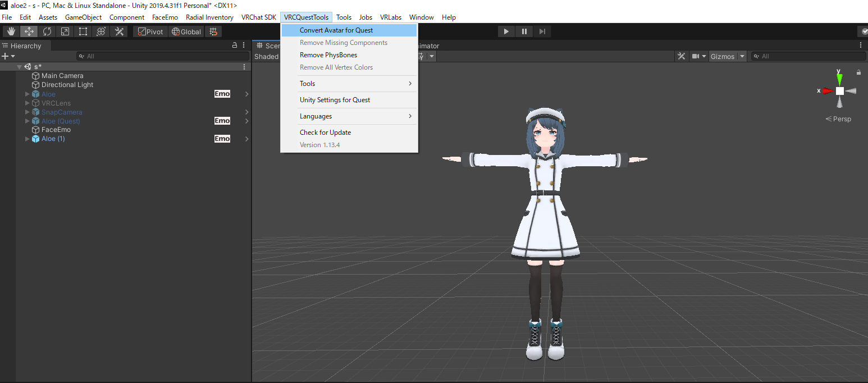
Task: Select the Rect transform tool
Action: tap(83, 31)
